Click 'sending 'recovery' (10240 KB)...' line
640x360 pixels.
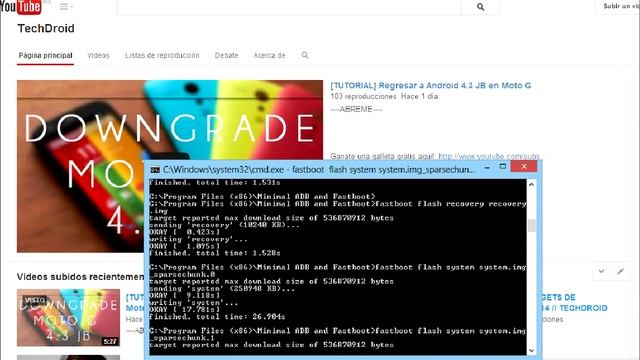pos(224,225)
